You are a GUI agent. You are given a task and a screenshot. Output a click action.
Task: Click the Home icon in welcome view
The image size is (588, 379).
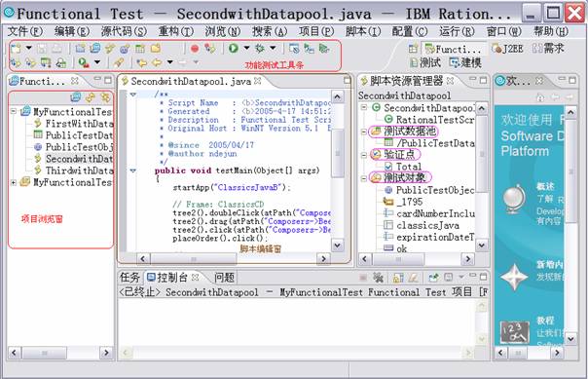[540, 97]
